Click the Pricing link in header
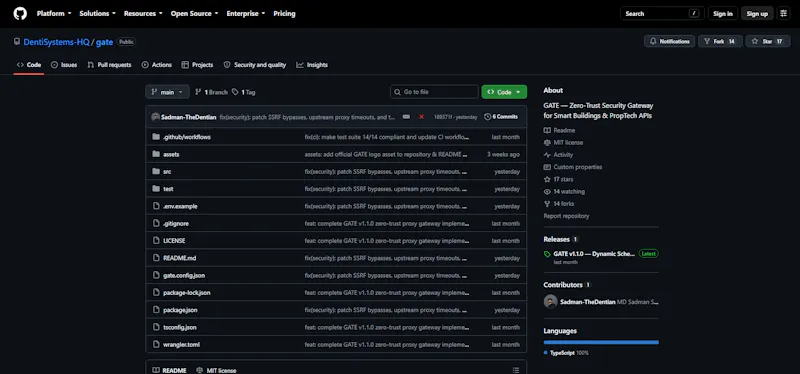 [x=284, y=14]
